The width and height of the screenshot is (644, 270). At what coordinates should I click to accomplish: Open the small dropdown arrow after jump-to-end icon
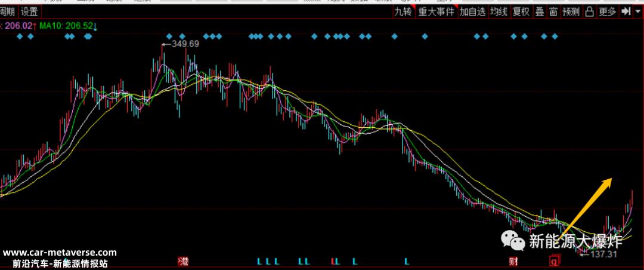[x=637, y=12]
